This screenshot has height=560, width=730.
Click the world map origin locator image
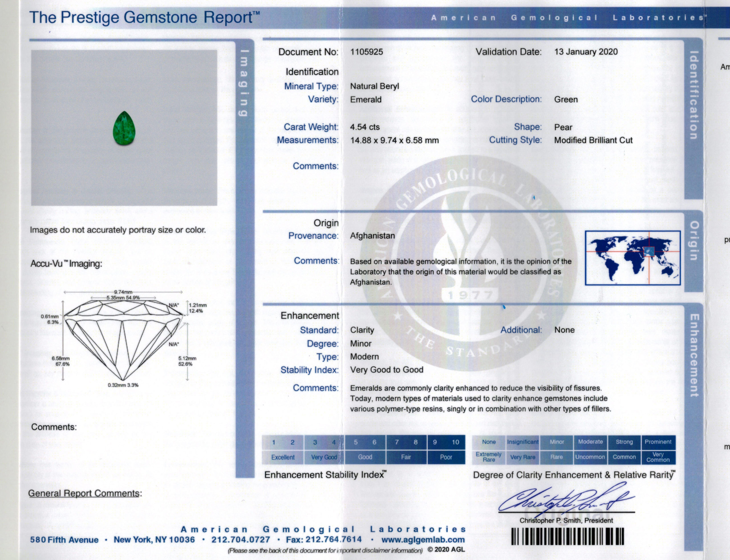(x=633, y=258)
